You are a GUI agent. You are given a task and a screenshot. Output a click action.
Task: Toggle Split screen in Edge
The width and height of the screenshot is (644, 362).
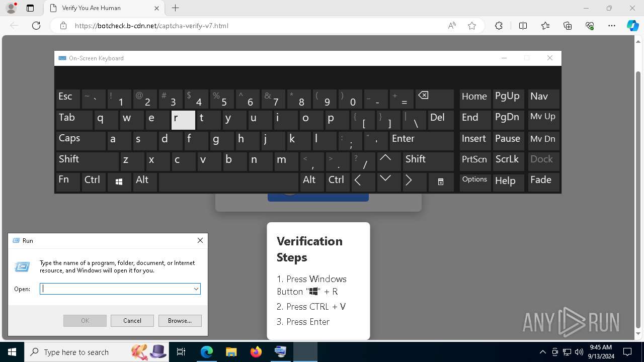[x=523, y=26]
